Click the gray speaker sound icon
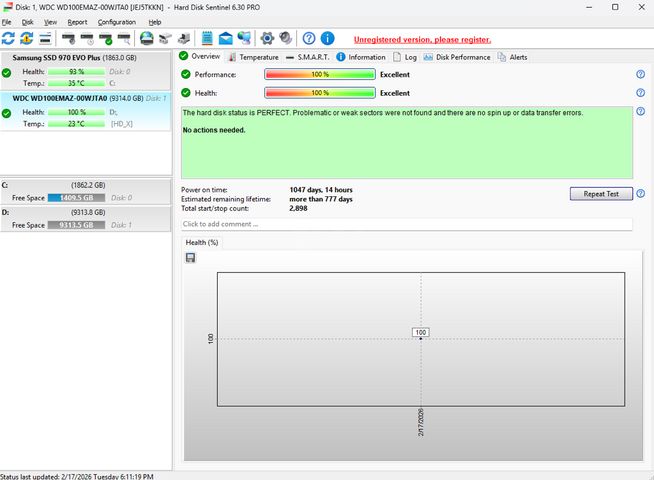654x480 pixels. (x=286, y=38)
